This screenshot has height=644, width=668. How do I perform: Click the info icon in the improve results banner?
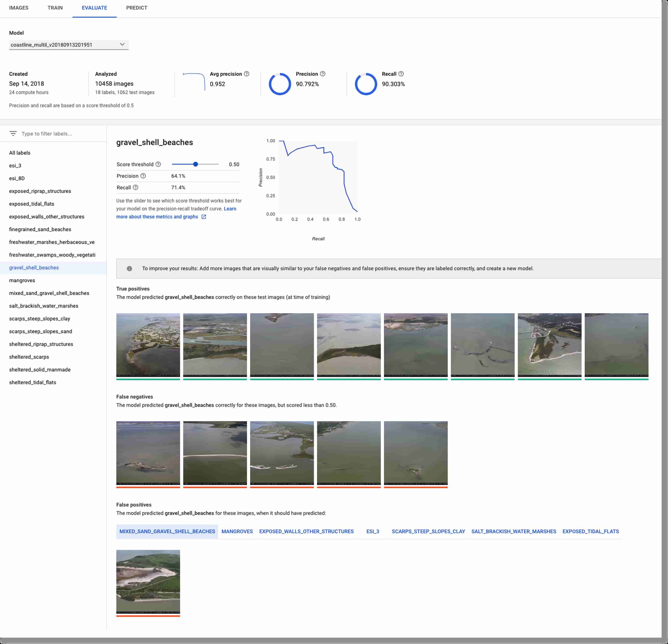point(129,269)
